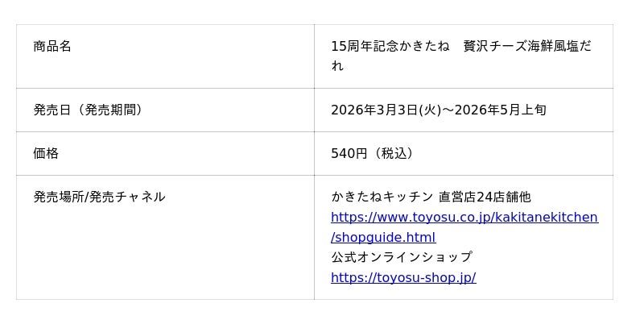644x324 pixels.
Task: Click the 発売日（発売期間） label
Action: coord(87,110)
